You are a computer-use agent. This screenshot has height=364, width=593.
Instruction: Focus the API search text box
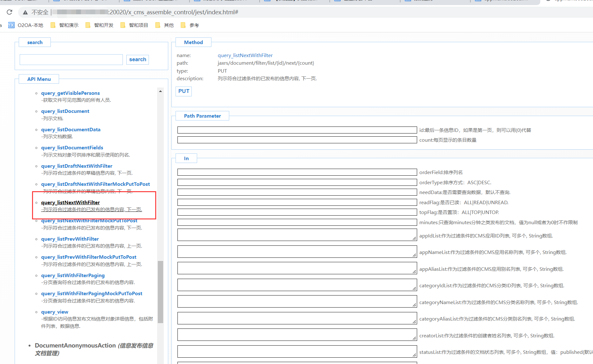tap(71, 60)
